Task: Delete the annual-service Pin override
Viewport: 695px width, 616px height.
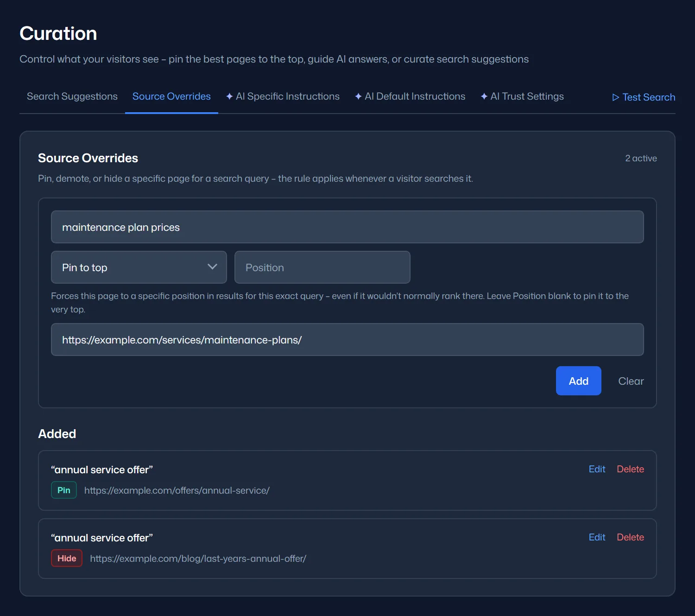Action: [631, 469]
